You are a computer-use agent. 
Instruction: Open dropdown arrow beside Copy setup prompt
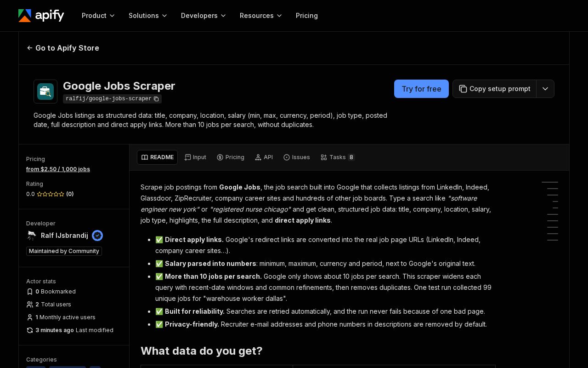[x=545, y=89]
